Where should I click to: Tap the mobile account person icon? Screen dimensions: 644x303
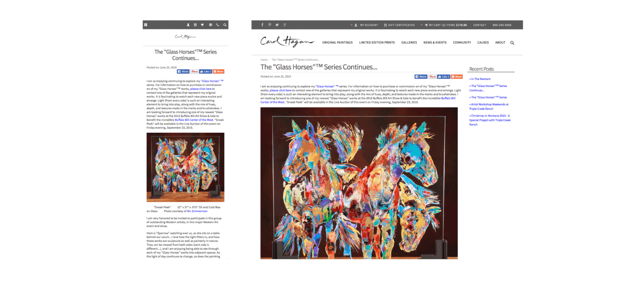188,25
